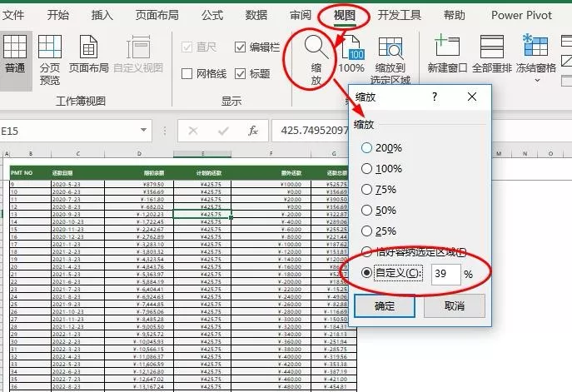572x392 pixels.
Task: Select the 100% zoom radio button
Action: pos(366,168)
